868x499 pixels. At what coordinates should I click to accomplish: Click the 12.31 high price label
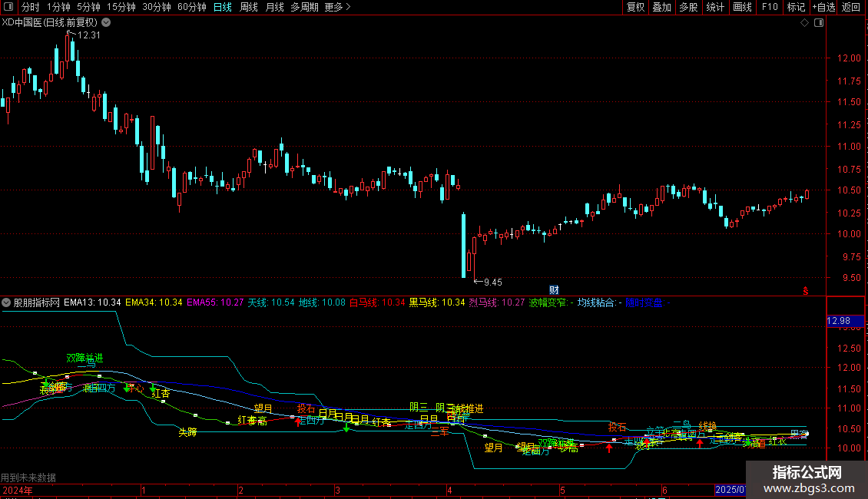[x=89, y=35]
